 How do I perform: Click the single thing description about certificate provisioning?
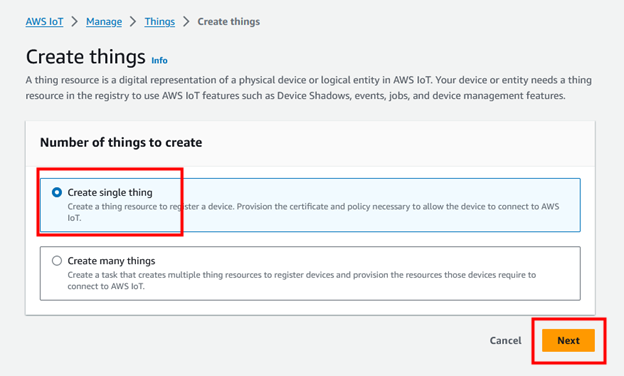(x=313, y=212)
